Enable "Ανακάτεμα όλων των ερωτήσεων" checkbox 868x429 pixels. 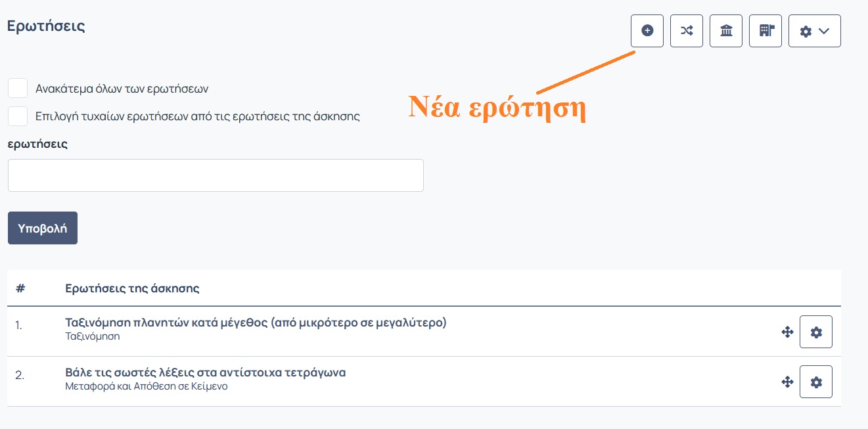tap(18, 88)
